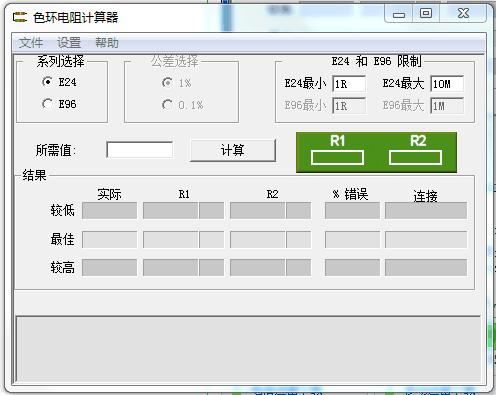Screen dimensions: 496x395
Task: Click the 较低 row 连接 cell
Action: tap(426, 211)
